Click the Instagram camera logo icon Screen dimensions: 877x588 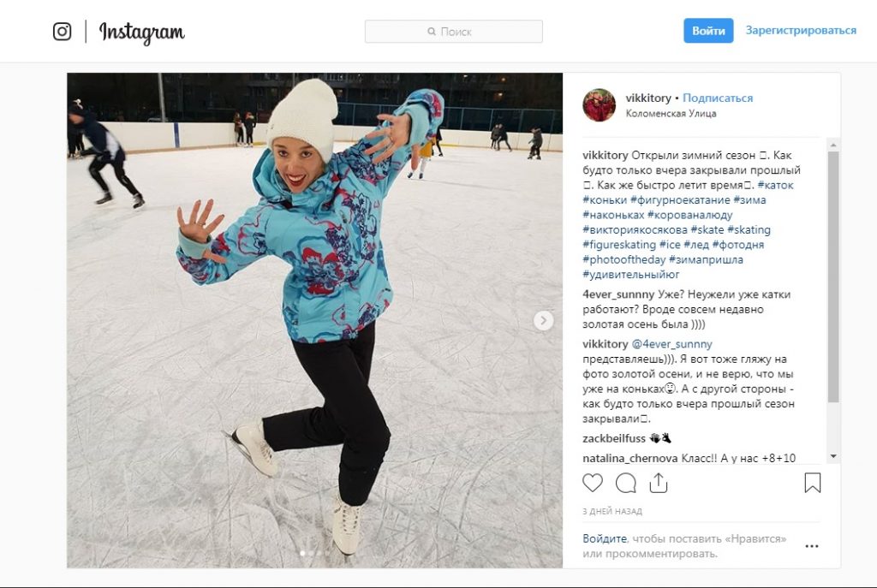pos(62,32)
